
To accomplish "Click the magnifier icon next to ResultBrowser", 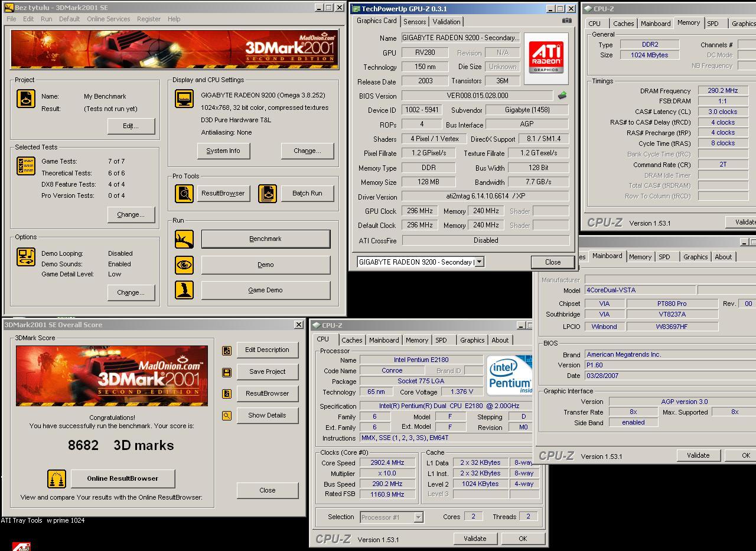I will 184,193.
